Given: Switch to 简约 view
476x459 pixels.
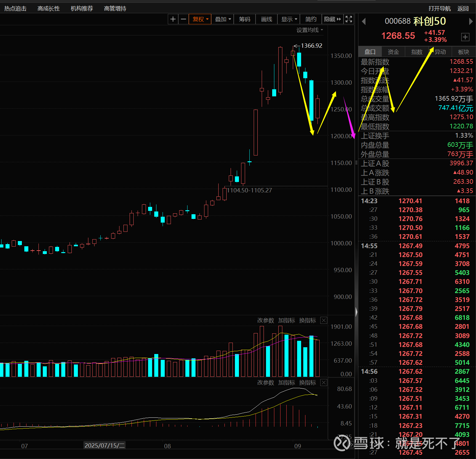Looking at the screenshot, I should tap(311, 19).
